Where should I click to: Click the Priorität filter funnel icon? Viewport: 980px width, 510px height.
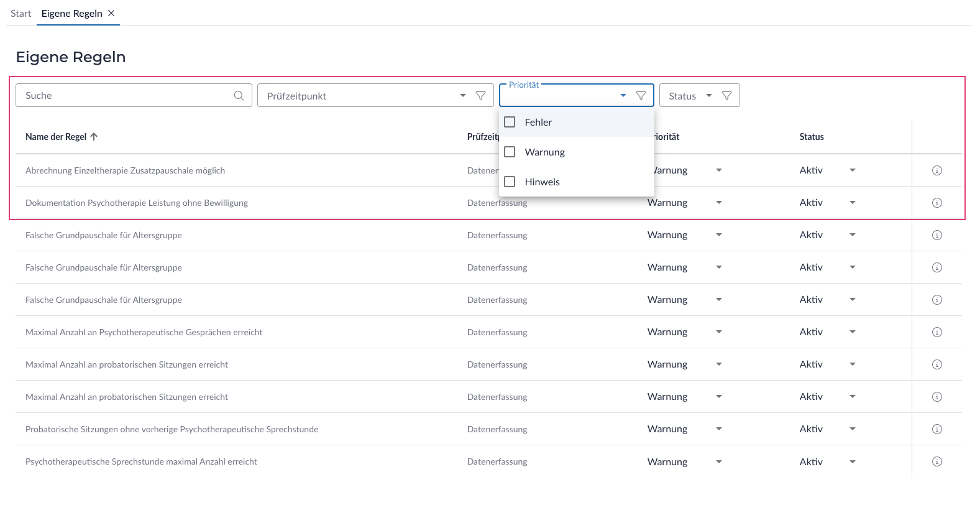[x=641, y=96]
